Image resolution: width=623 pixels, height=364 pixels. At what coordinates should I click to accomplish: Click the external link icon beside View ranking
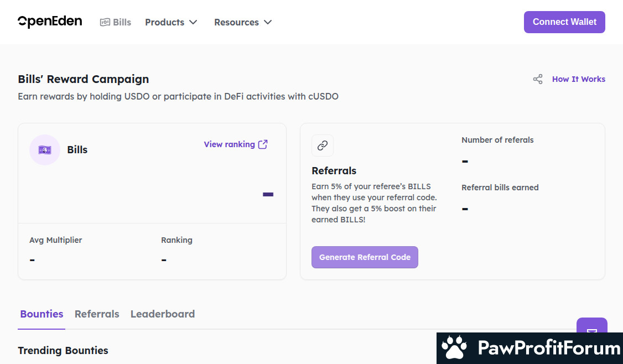coord(263,144)
